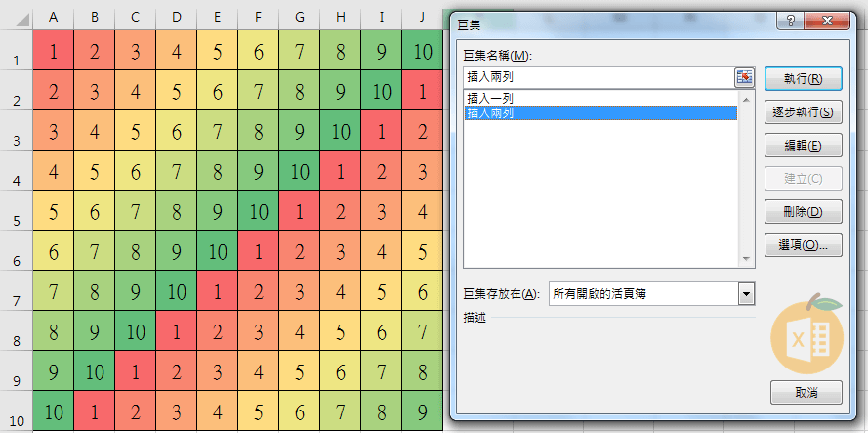Click the 巨集名稱 text input field
Viewport: 868px width, 433px height.
(598, 77)
